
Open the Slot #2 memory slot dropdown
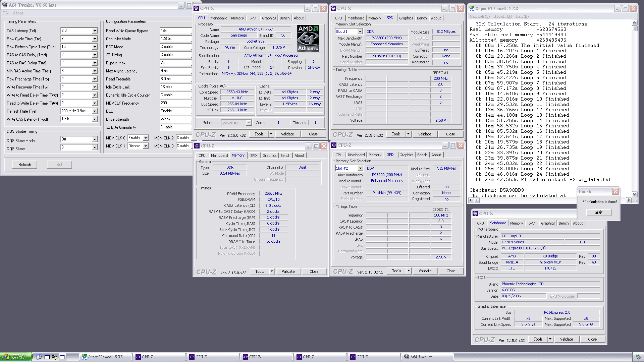point(360,168)
